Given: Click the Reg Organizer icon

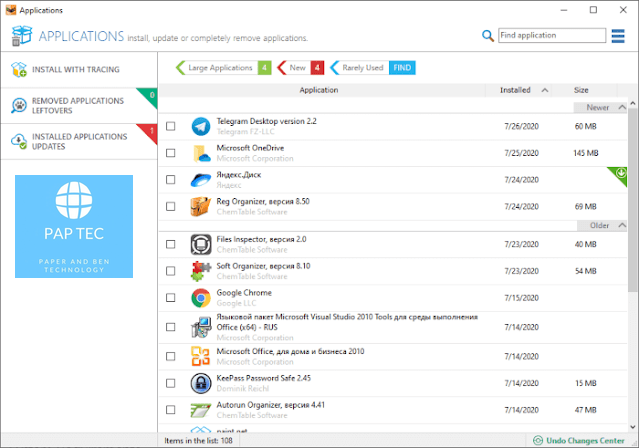Looking at the screenshot, I should coord(201,206).
